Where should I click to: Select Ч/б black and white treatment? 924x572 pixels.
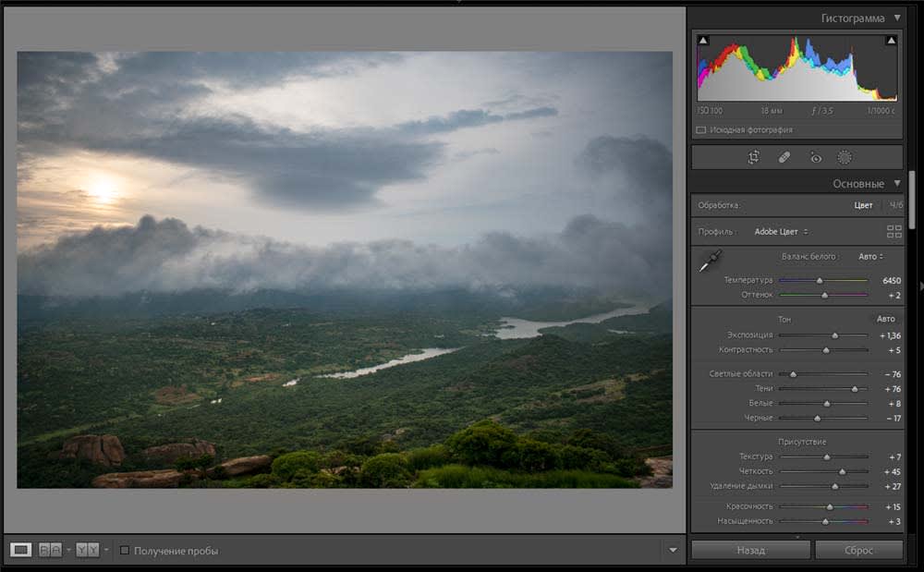coord(895,205)
